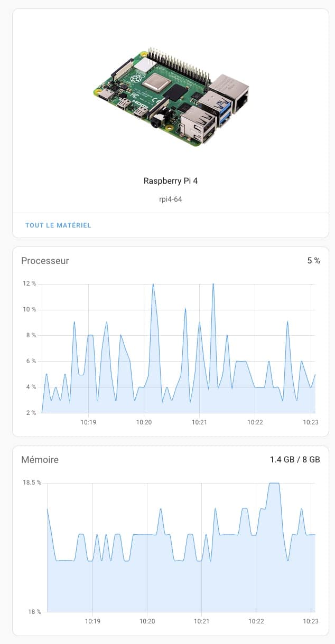335x644 pixels.
Task: Click the 5 % processor usage value
Action: [313, 261]
